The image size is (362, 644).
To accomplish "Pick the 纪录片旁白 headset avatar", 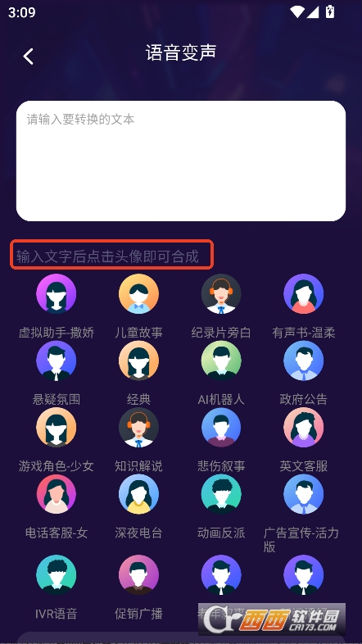I will [x=221, y=294].
